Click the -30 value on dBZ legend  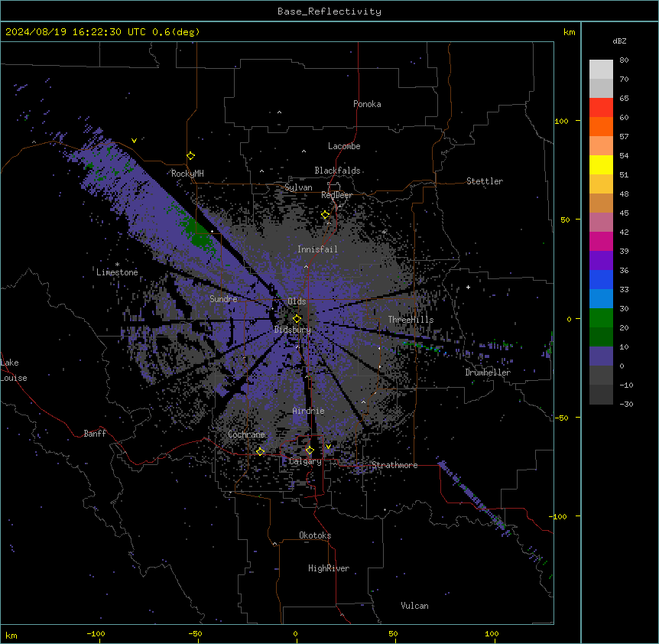coord(626,404)
